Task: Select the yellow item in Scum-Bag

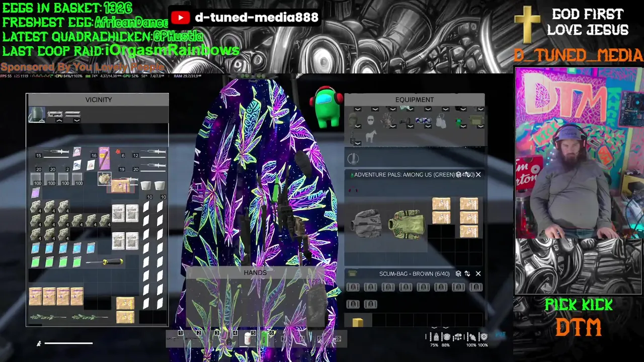Action: [358, 322]
